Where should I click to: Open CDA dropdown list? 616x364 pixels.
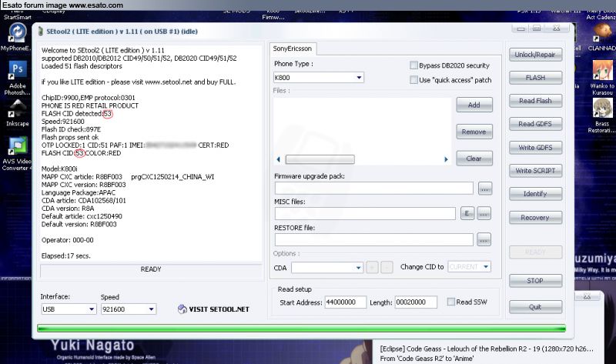tap(358, 268)
